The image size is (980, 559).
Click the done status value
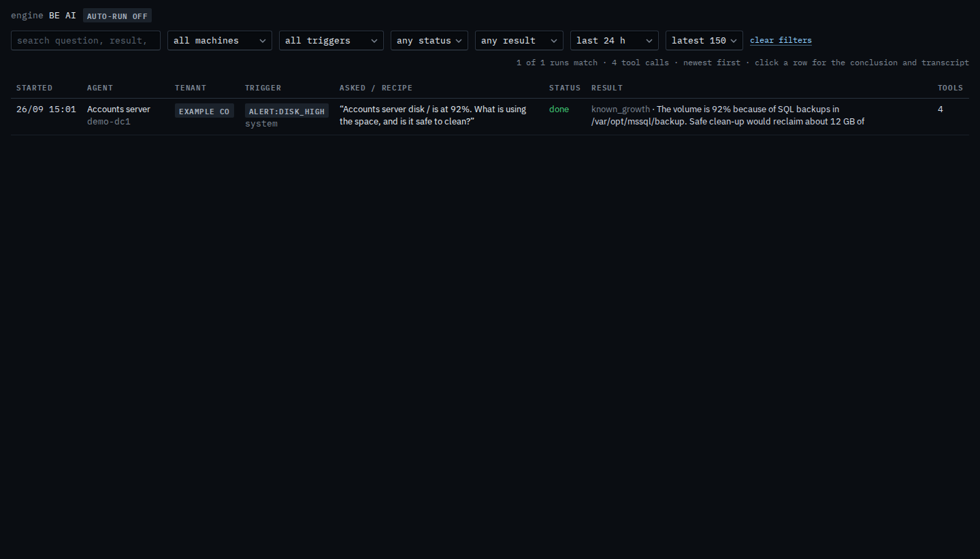(559, 109)
